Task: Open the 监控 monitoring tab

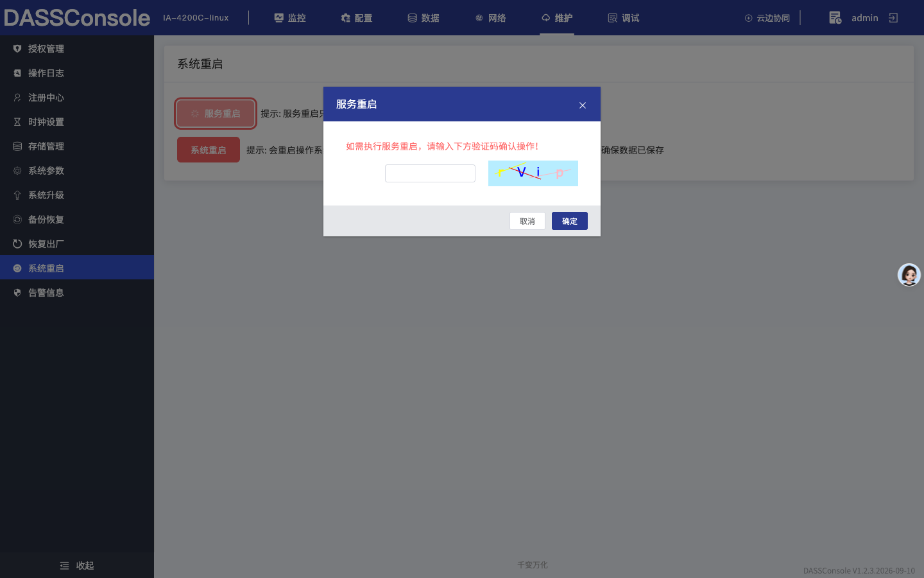Action: (x=290, y=18)
